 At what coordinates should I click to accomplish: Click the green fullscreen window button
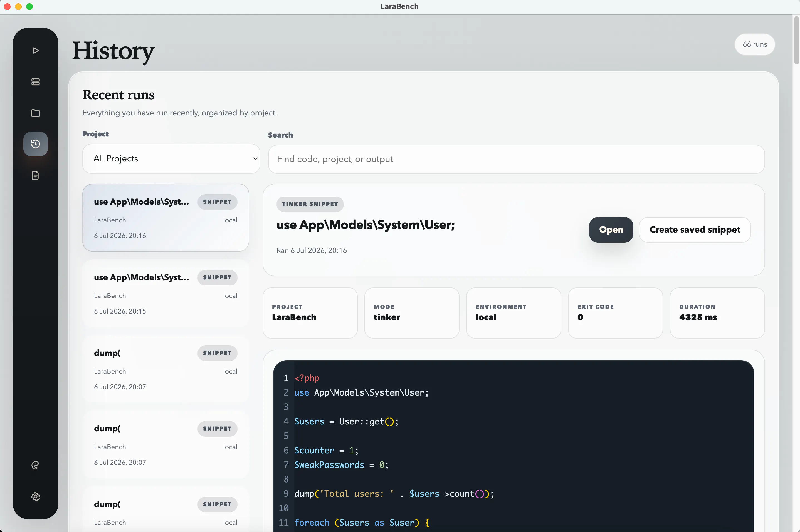[x=29, y=6]
